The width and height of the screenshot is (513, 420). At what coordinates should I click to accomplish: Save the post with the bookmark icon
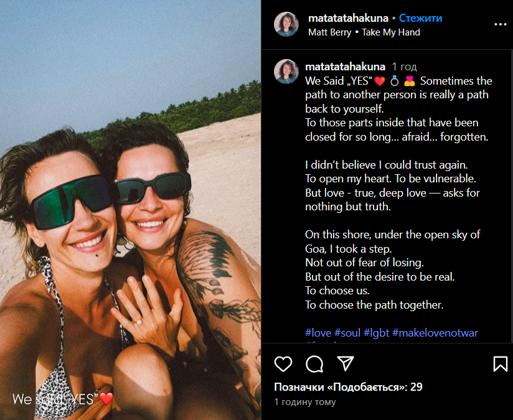pos(501,364)
